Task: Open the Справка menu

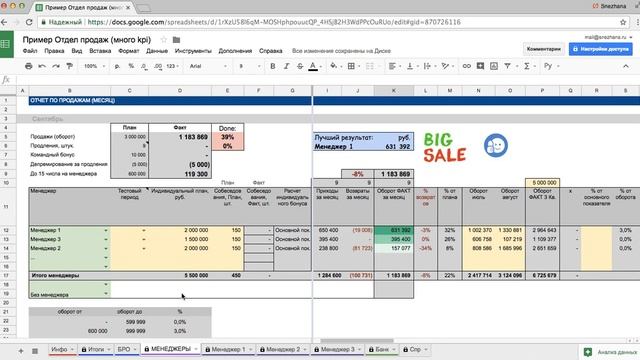Action: pos(271,51)
